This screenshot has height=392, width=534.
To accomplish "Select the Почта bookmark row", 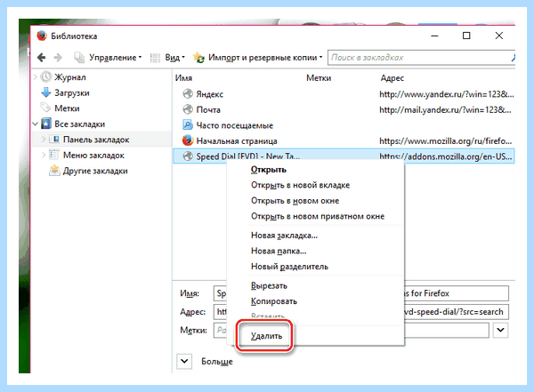I will click(344, 109).
